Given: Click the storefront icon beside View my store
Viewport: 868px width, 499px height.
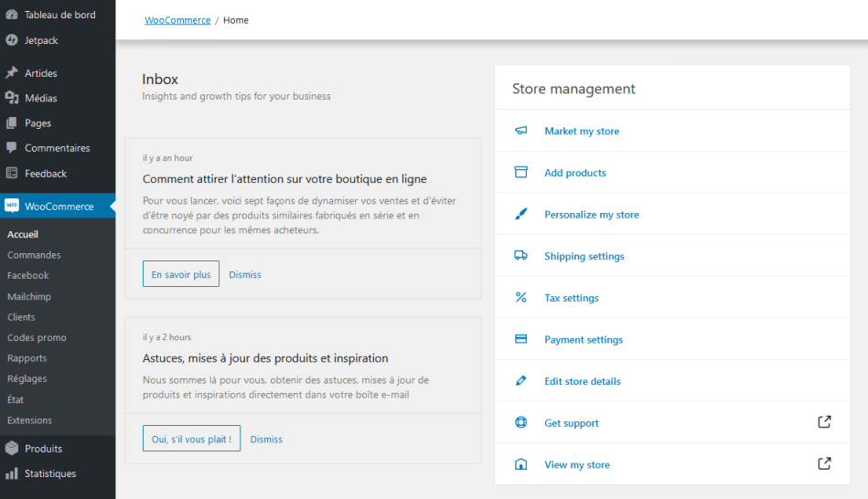Looking at the screenshot, I should click(x=521, y=464).
